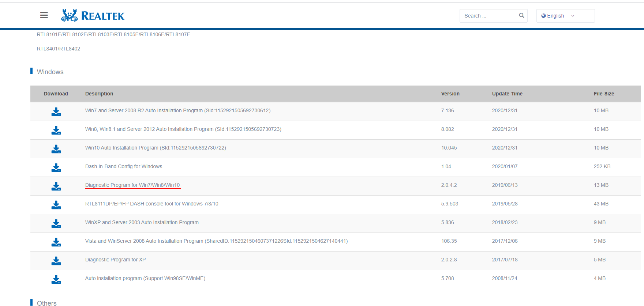This screenshot has width=644, height=306.
Task: Click the File Size column header
Action: pyautogui.click(x=604, y=94)
